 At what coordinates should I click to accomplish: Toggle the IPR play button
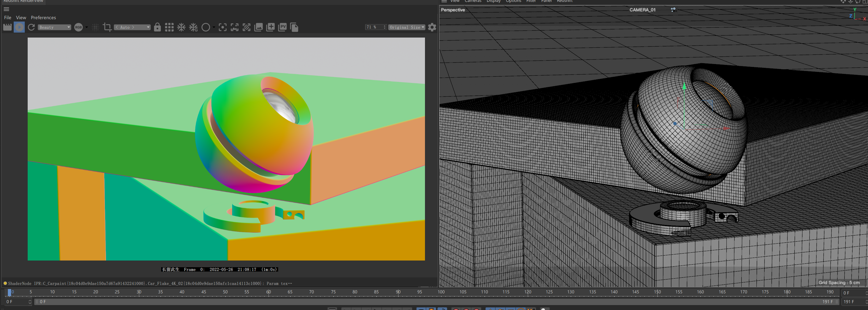click(x=19, y=27)
